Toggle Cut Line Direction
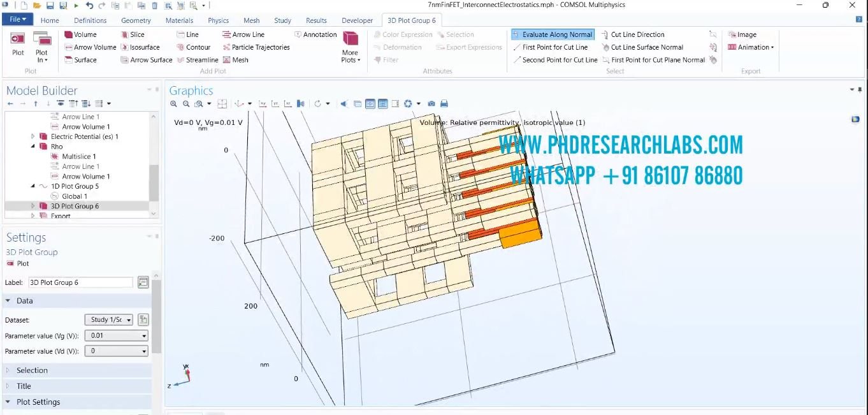Screen dimensions: 868x415 [x=633, y=34]
